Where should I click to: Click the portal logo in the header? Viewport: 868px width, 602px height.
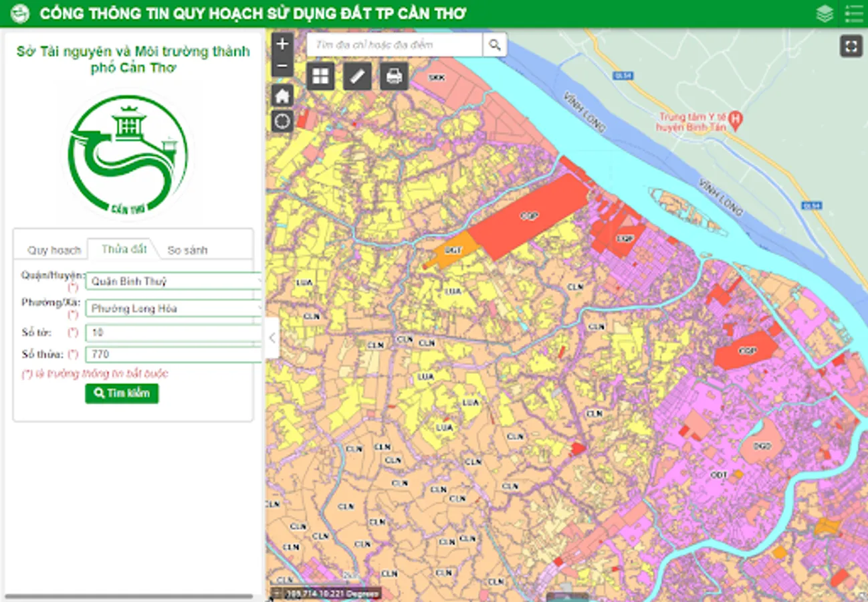coord(20,14)
